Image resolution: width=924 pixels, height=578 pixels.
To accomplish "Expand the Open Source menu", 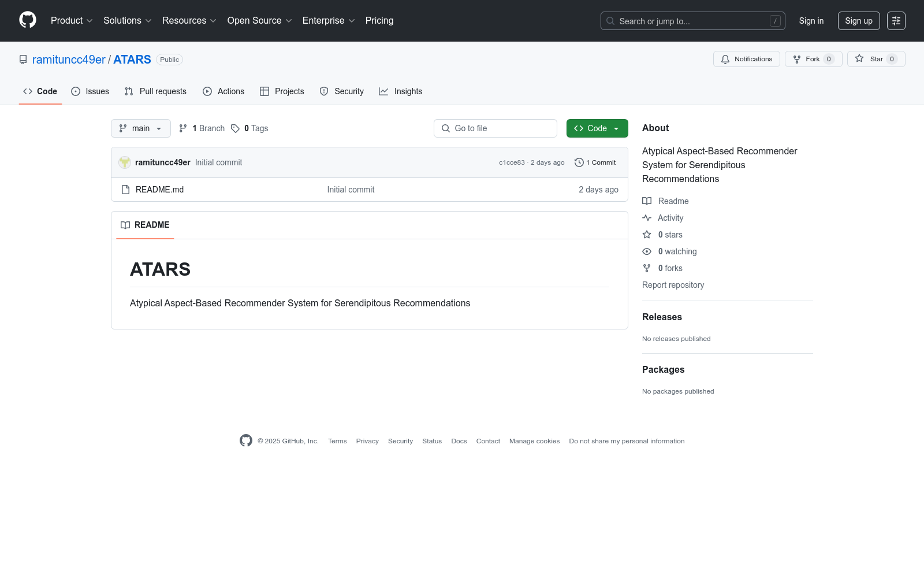I will pos(260,21).
